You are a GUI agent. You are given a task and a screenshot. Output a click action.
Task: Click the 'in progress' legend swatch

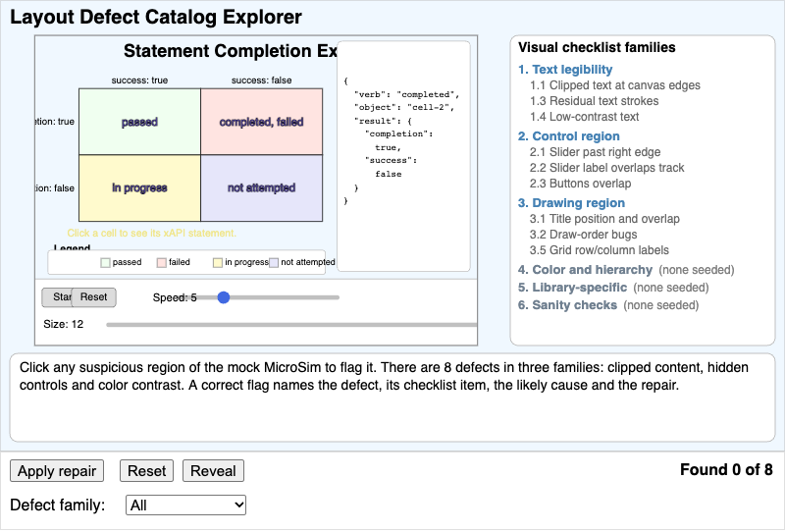coord(217,262)
